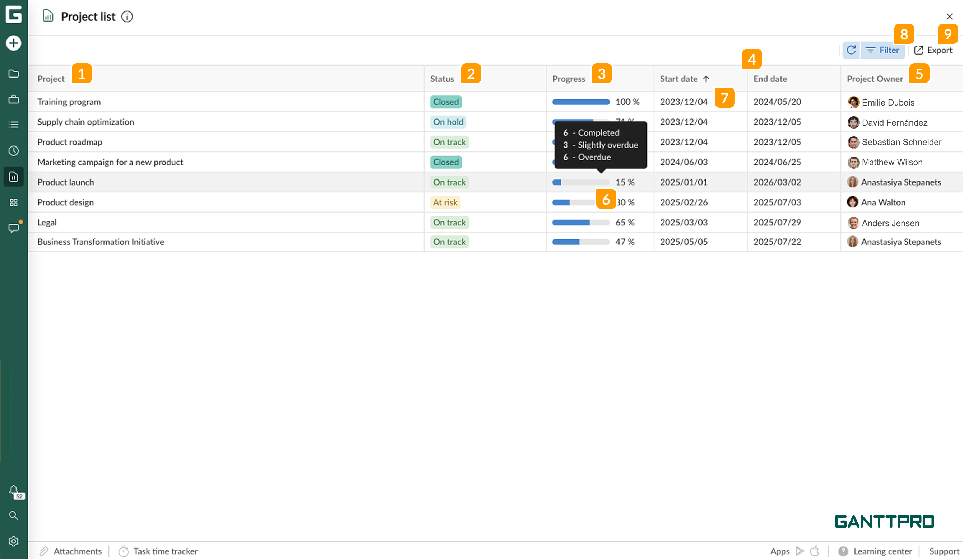Open a new project with the plus icon
The image size is (964, 560).
coord(14,43)
